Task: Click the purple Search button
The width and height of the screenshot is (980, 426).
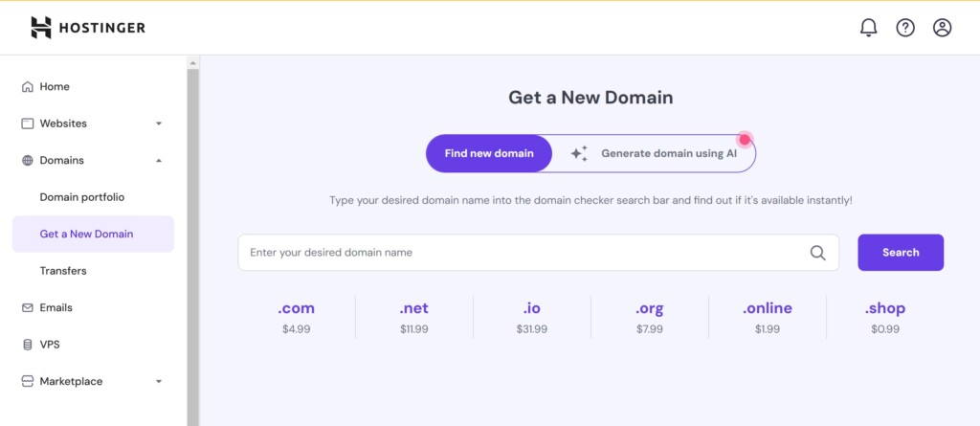Action: [x=901, y=253]
